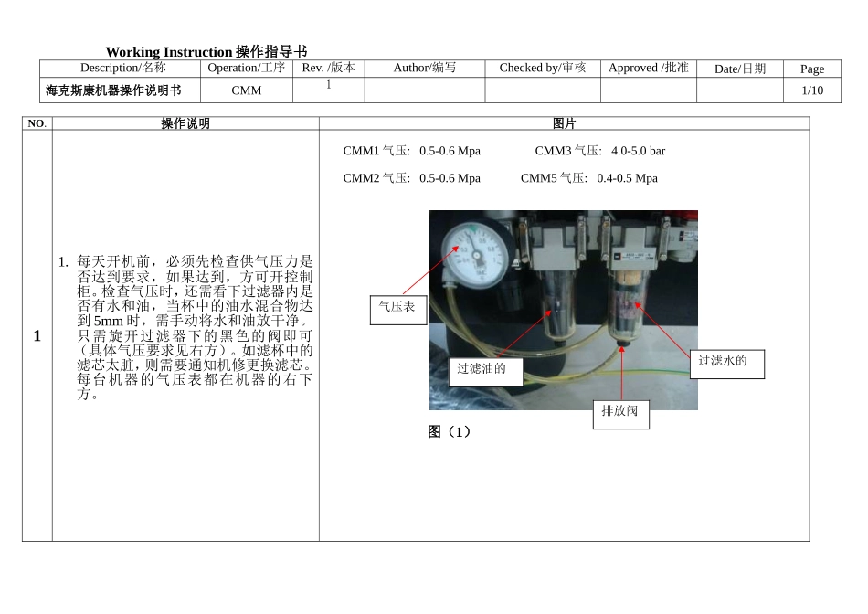
Task: Click the '操作说明' column header
Action: [x=185, y=123]
